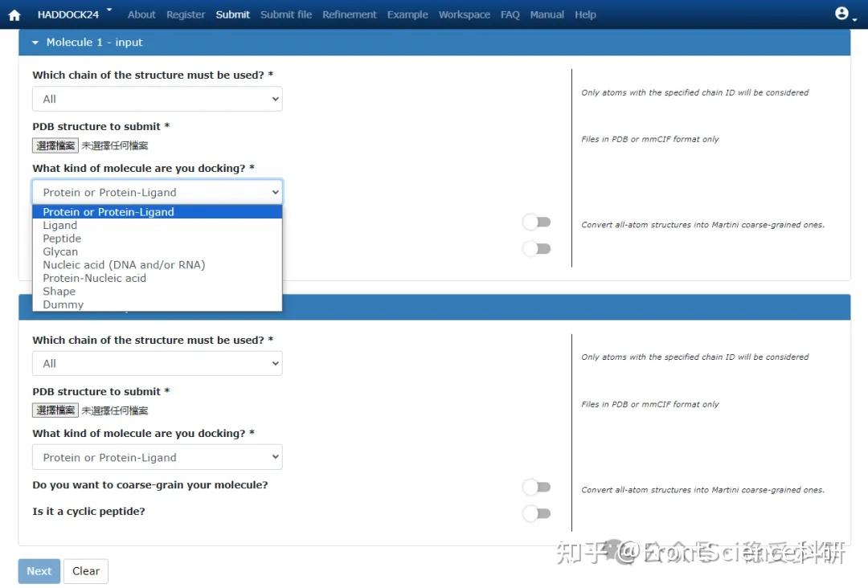Enable coarse-grain toggle for Molecule 1
Viewport: 868px width, 588px height.
pos(536,222)
